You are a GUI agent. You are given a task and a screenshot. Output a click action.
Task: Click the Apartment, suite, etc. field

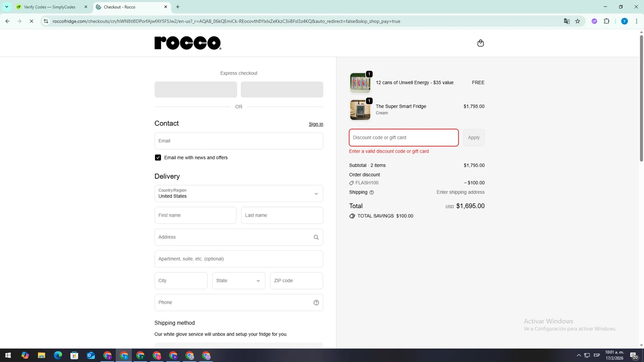(x=239, y=259)
